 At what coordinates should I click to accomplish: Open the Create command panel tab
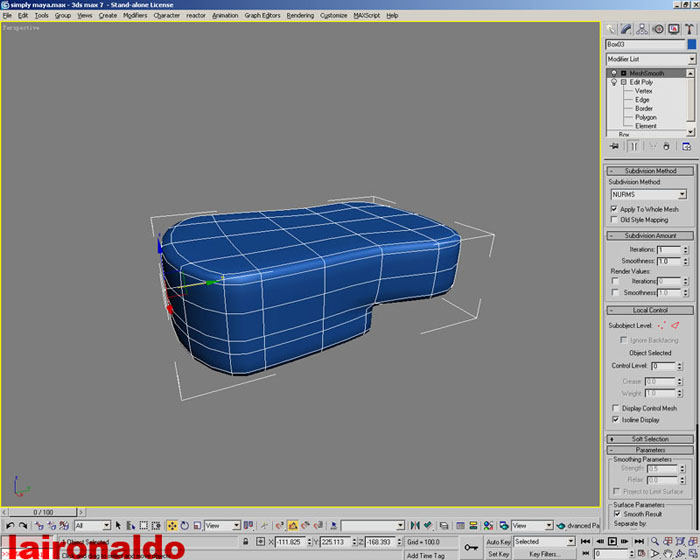click(x=610, y=30)
